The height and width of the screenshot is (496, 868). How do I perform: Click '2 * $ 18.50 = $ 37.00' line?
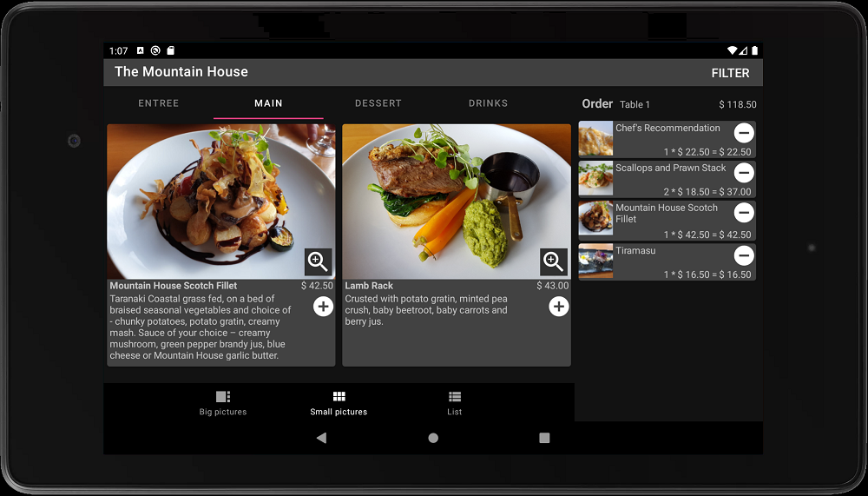(707, 192)
